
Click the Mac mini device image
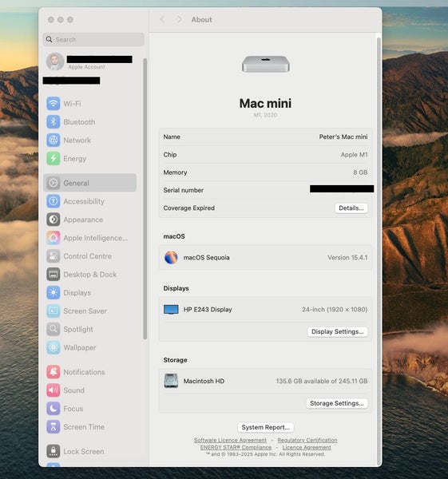[266, 64]
